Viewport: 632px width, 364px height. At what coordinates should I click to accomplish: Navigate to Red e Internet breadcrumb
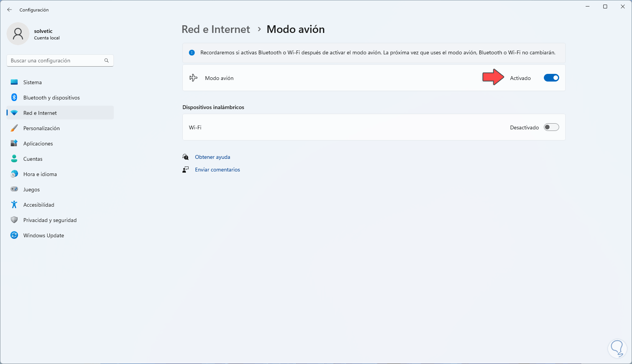click(x=216, y=29)
